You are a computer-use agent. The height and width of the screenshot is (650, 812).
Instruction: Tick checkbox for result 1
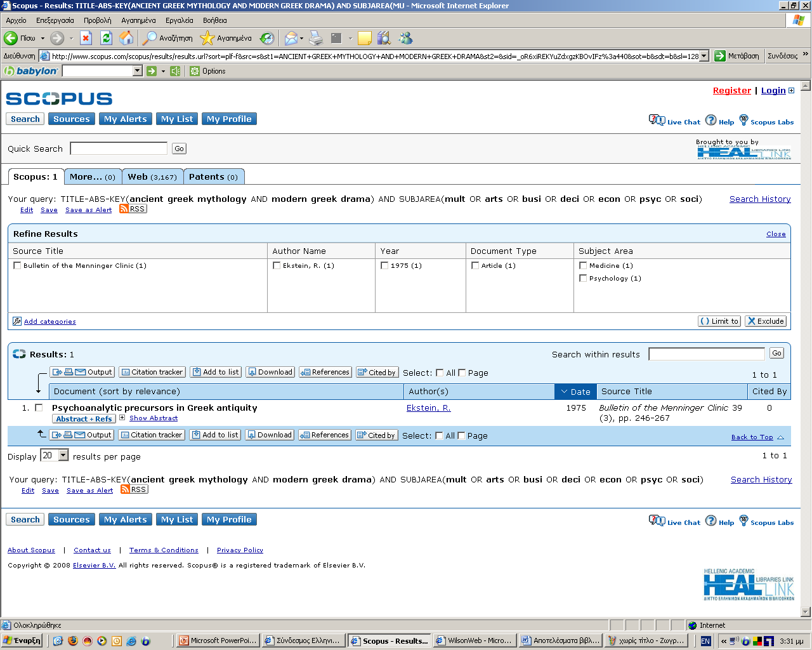pos(39,408)
